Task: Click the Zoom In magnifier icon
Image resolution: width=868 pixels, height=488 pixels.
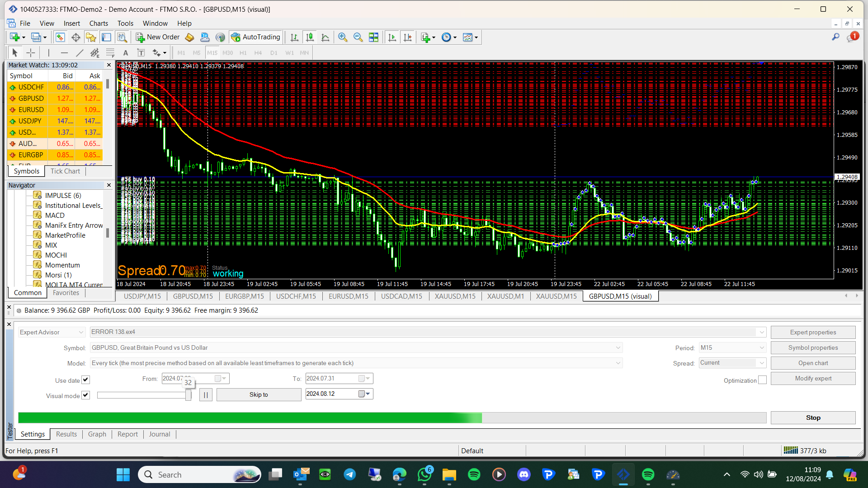Action: click(343, 38)
